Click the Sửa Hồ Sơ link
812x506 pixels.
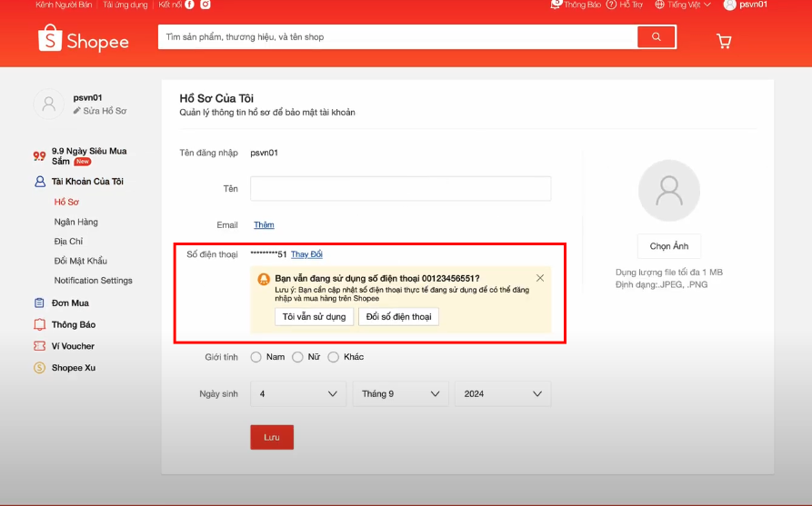[105, 111]
